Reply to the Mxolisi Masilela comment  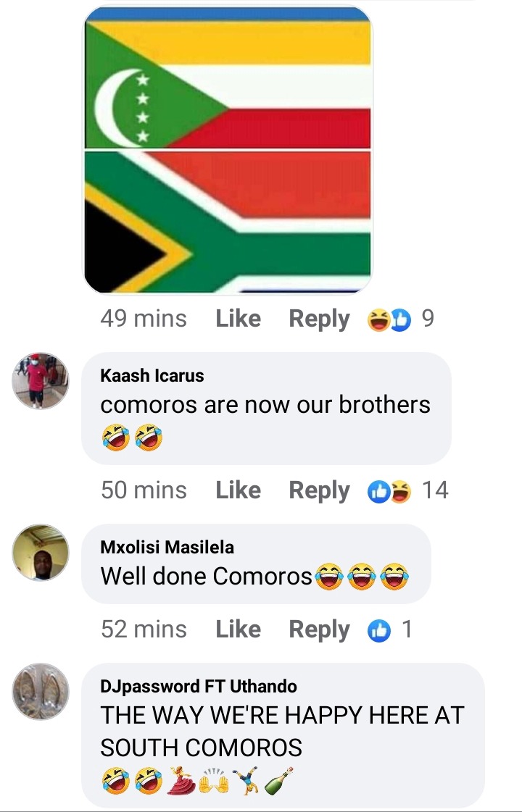point(319,629)
